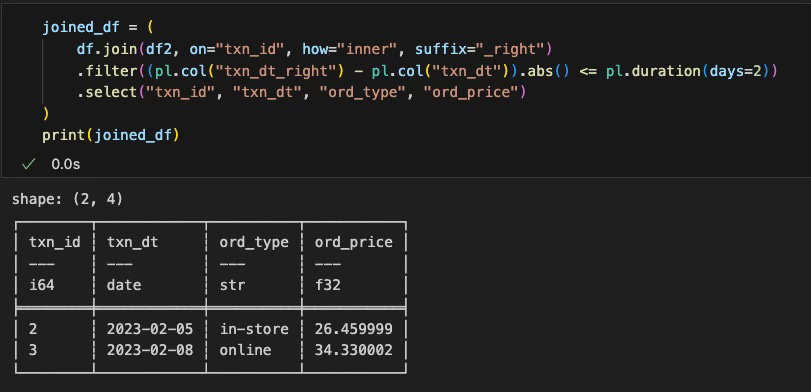Click the online order type cell

pyautogui.click(x=245, y=350)
